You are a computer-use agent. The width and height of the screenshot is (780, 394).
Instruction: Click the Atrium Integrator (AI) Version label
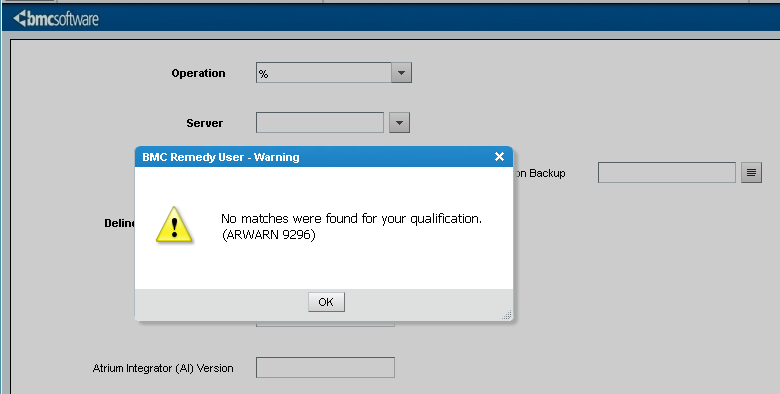click(163, 368)
